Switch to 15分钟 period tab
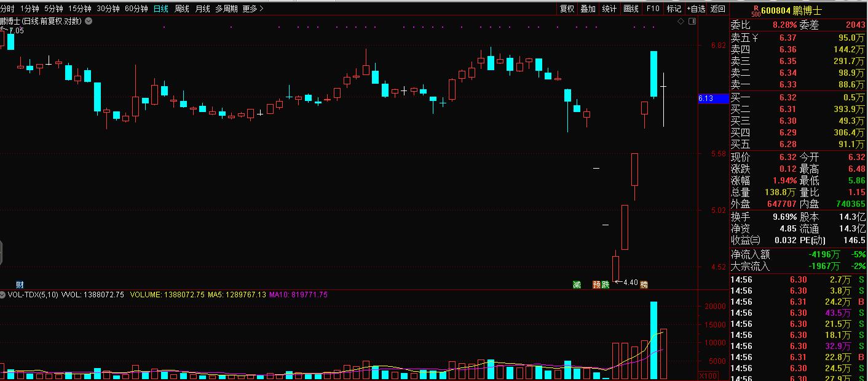868x381 pixels. tap(79, 9)
